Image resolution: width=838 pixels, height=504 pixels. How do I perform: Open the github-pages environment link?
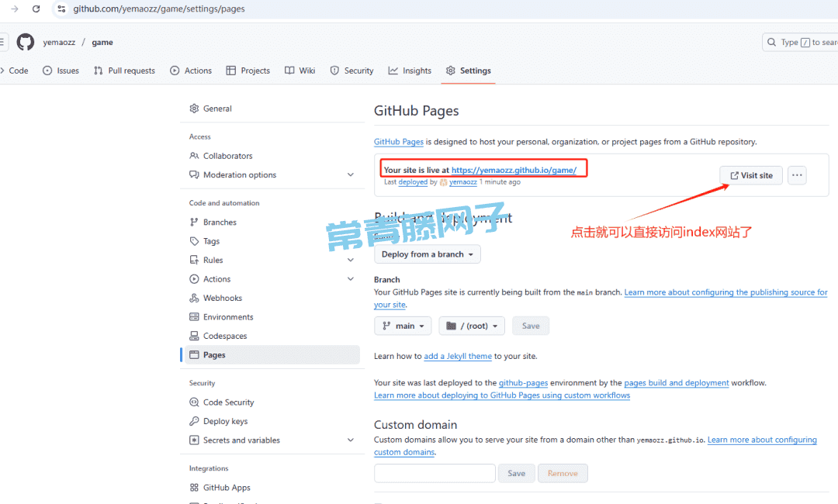click(523, 383)
